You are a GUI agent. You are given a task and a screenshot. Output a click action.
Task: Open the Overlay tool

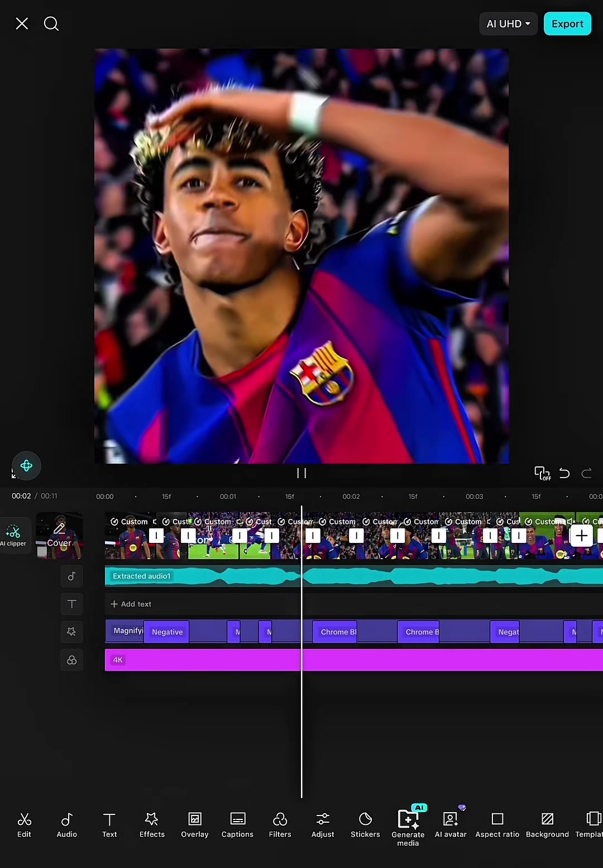(195, 825)
